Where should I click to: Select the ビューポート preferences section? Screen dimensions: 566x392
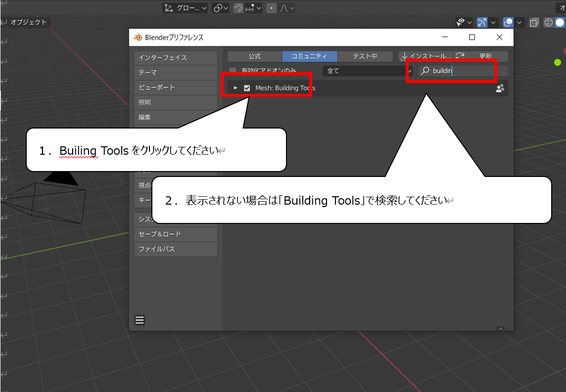[176, 87]
